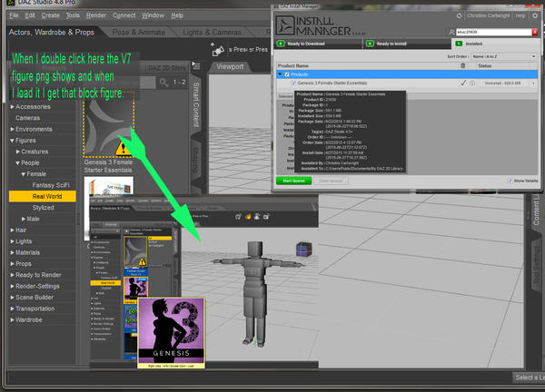This screenshot has width=545, height=392.
Task: Click the Start Queue button
Action: [x=293, y=181]
